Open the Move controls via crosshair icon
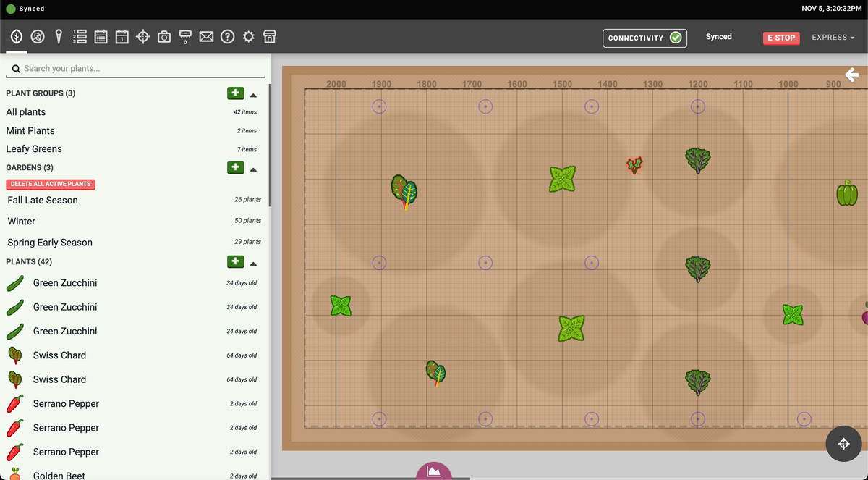 (142, 36)
